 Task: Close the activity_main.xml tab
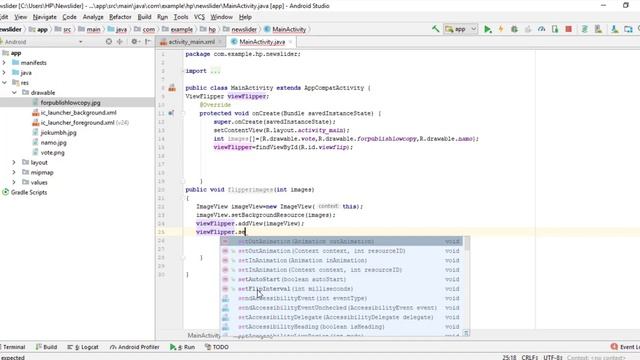(220, 42)
